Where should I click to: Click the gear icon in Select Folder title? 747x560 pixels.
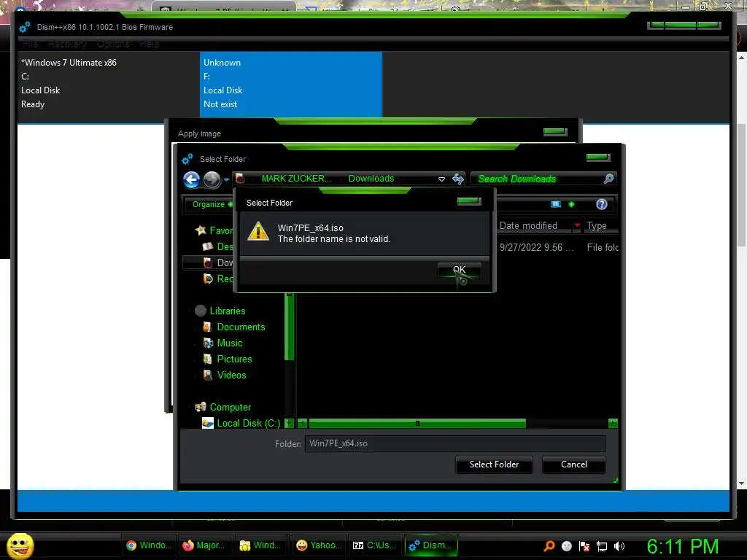pos(187,159)
